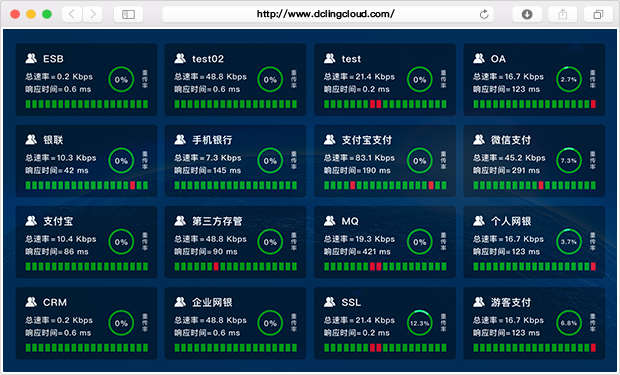Open the 企业网银 card title
This screenshot has height=375, width=620.
coord(212,303)
